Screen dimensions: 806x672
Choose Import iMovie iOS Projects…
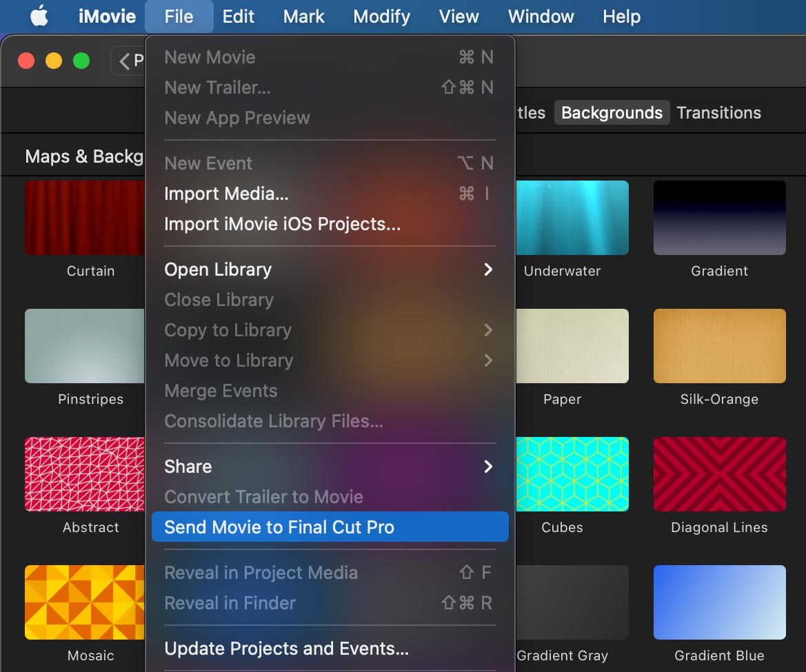click(x=330, y=224)
